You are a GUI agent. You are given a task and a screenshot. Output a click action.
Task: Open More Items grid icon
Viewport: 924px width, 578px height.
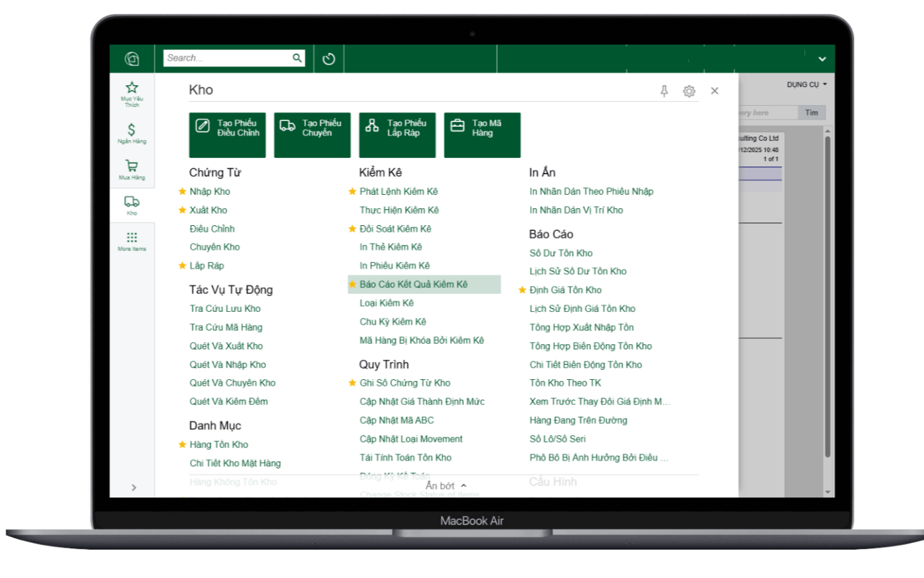(132, 240)
